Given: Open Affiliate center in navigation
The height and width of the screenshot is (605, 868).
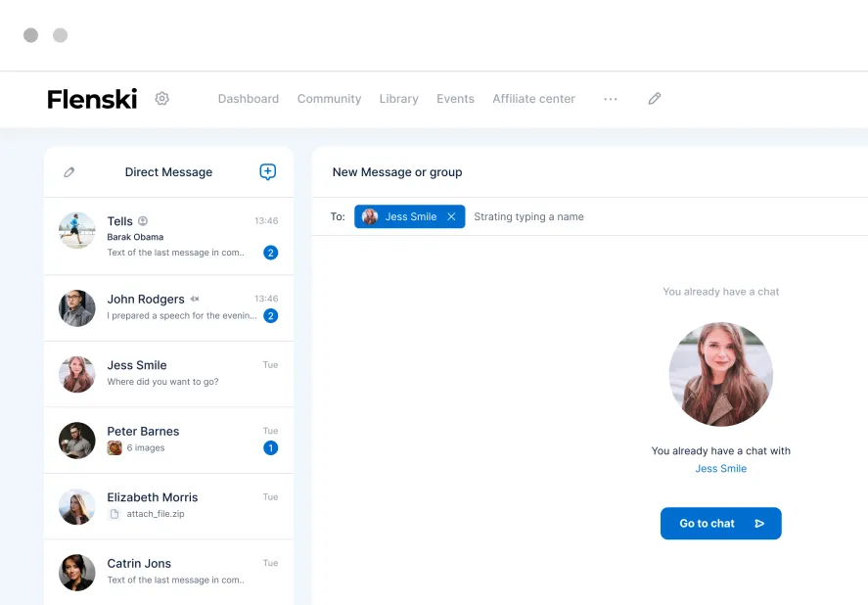Looking at the screenshot, I should click(x=533, y=99).
